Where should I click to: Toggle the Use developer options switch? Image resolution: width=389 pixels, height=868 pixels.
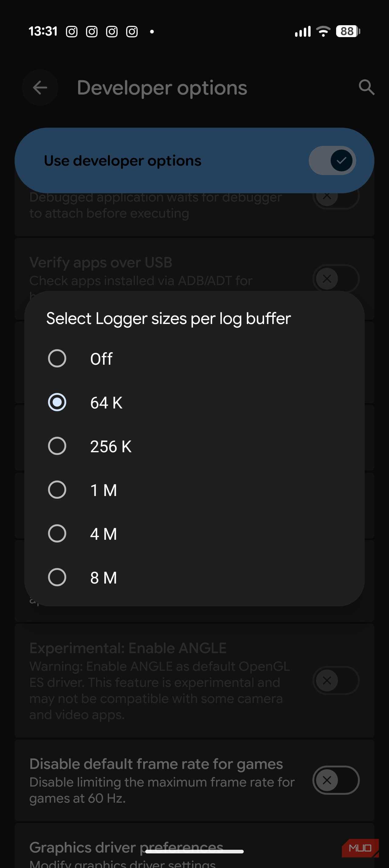coord(332,160)
